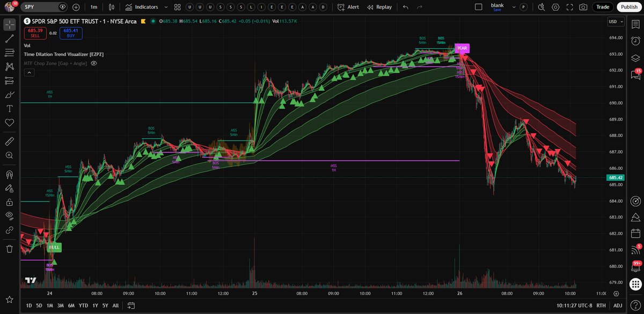Click the favorites star in left toolbar
This screenshot has height=314, width=644.
9,299
